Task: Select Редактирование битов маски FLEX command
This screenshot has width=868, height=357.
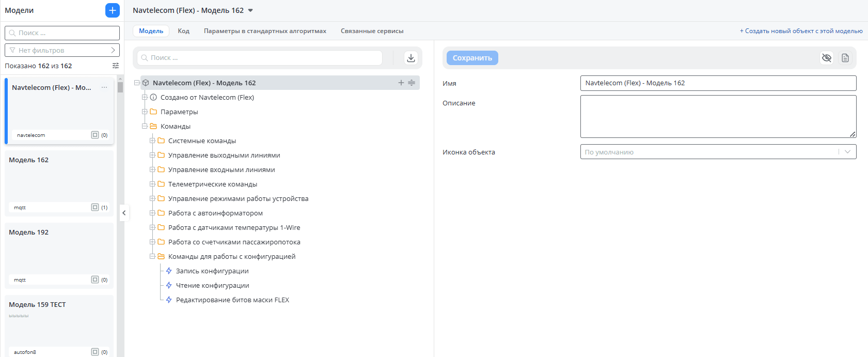Action: 232,300
